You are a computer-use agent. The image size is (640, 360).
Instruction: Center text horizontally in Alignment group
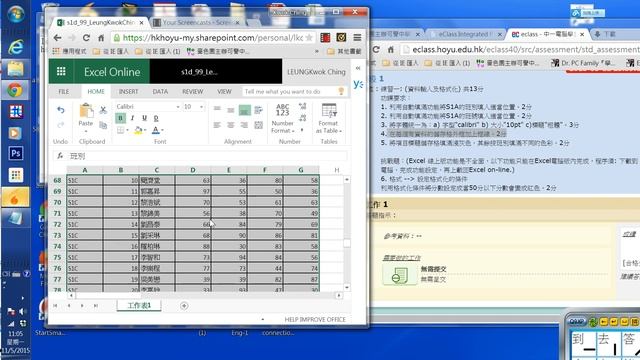231,125
